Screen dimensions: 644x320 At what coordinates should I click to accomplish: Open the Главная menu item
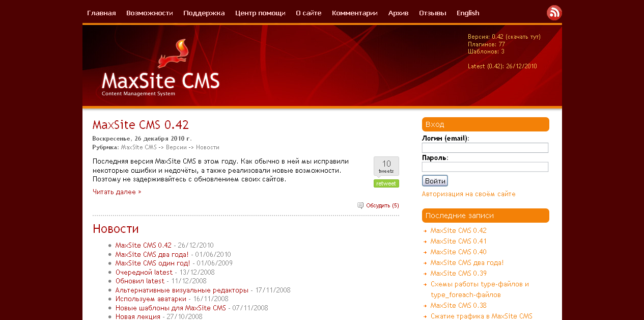(x=101, y=13)
